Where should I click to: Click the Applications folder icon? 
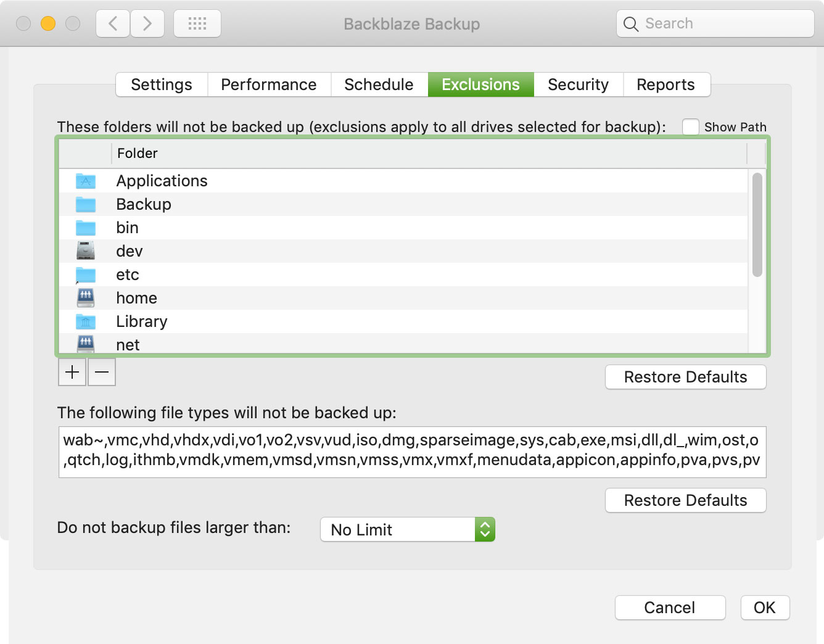point(86,181)
